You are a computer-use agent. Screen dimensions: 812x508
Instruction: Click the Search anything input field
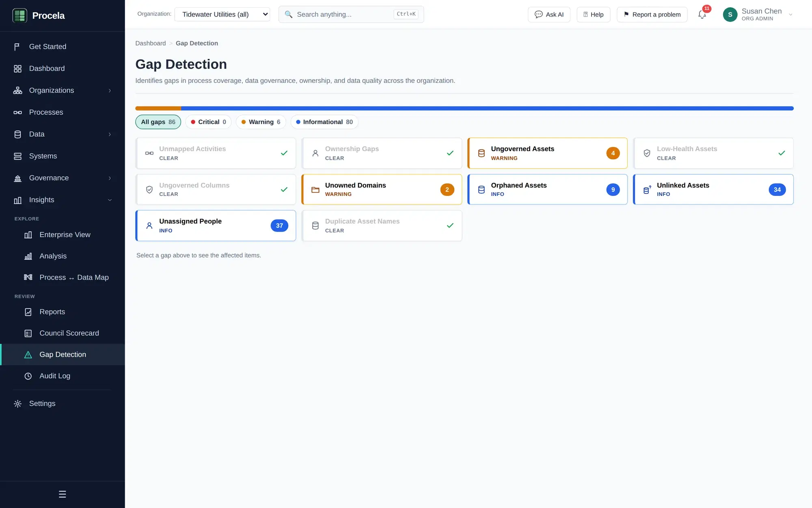(x=351, y=15)
